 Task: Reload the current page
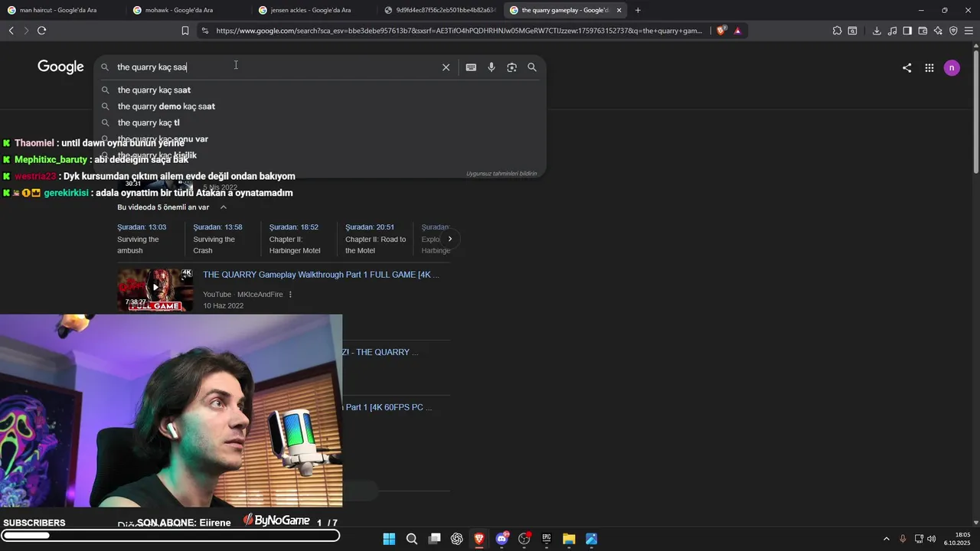[41, 31]
